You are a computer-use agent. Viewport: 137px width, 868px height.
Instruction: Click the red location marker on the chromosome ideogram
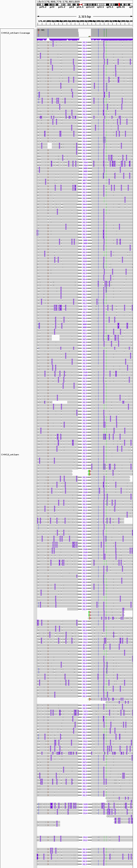(119, 4)
